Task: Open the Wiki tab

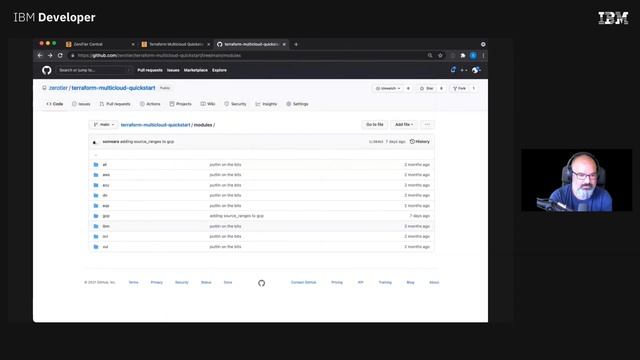Action: pyautogui.click(x=208, y=104)
